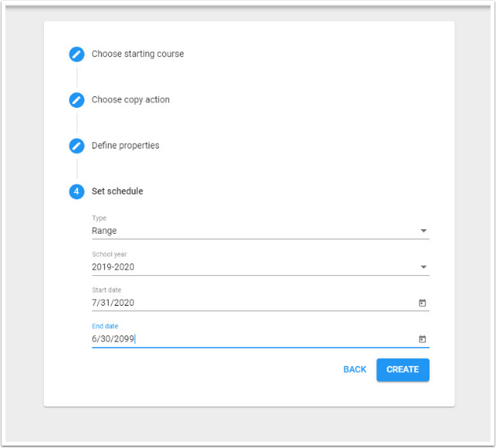Select the 'Range' value in Type field

point(104,231)
